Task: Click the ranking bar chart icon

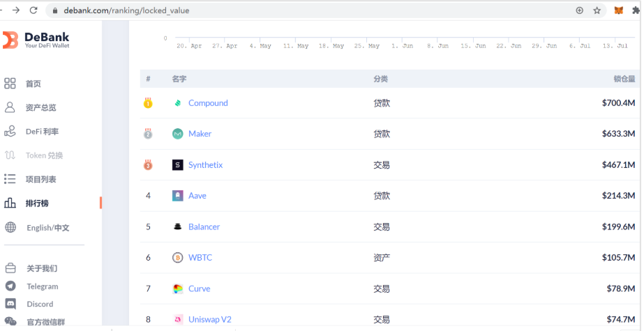Action: (10, 203)
